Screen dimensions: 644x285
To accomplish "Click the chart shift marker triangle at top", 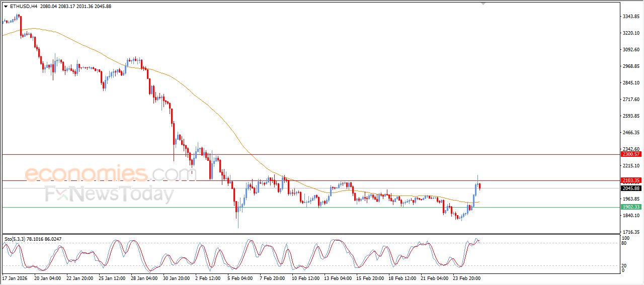I will pyautogui.click(x=484, y=4).
